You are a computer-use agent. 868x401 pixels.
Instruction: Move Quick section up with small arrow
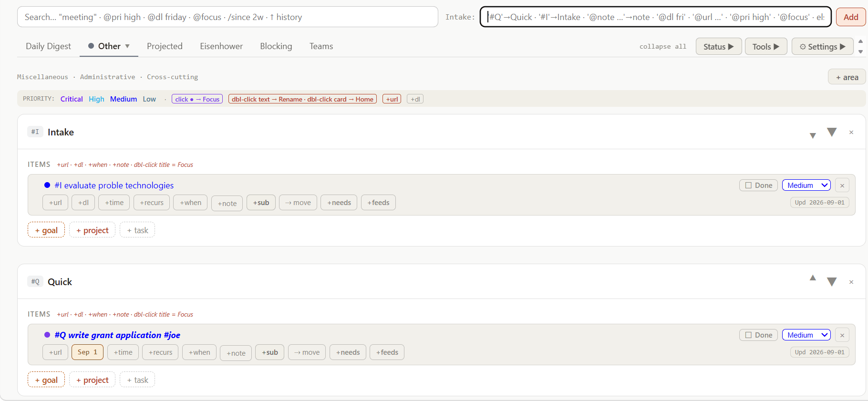click(x=813, y=278)
